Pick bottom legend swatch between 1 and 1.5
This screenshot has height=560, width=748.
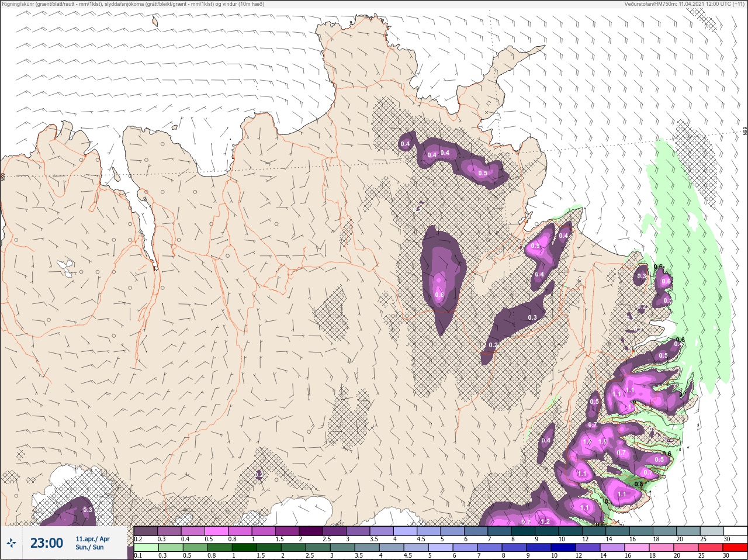click(x=244, y=548)
